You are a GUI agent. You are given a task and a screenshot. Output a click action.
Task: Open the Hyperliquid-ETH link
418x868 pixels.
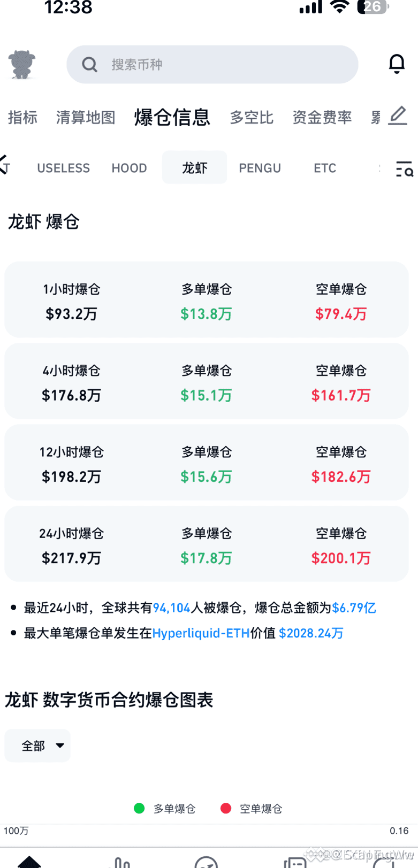tap(201, 633)
